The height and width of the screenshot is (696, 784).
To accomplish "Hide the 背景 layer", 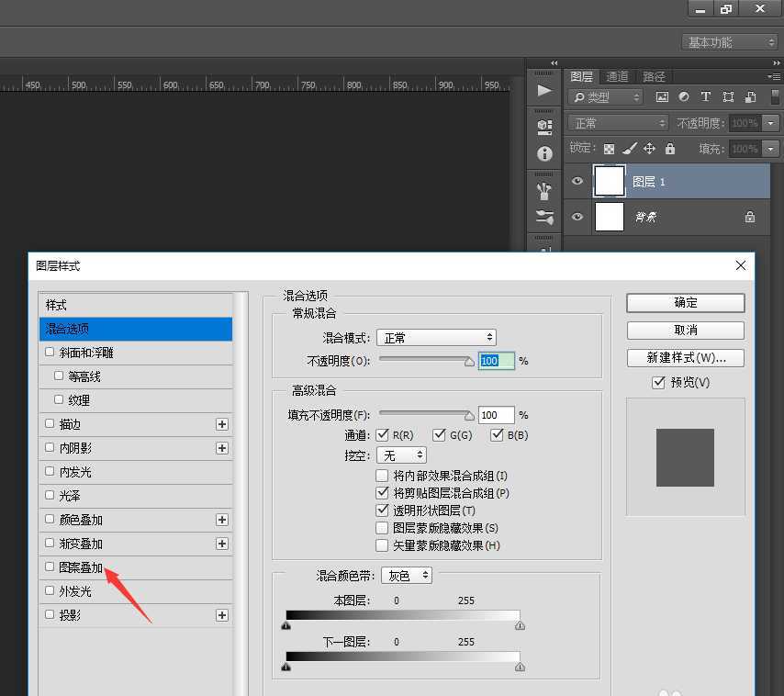I will coord(577,217).
